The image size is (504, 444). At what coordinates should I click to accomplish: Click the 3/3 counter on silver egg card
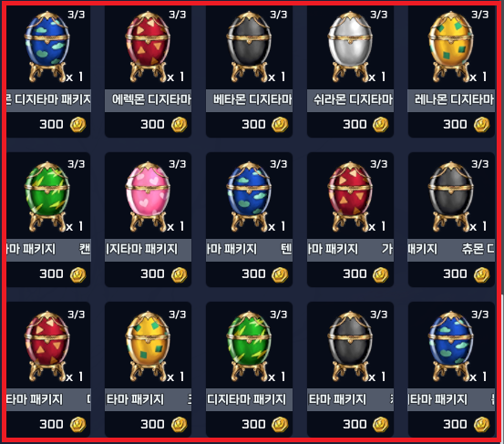[x=379, y=15]
